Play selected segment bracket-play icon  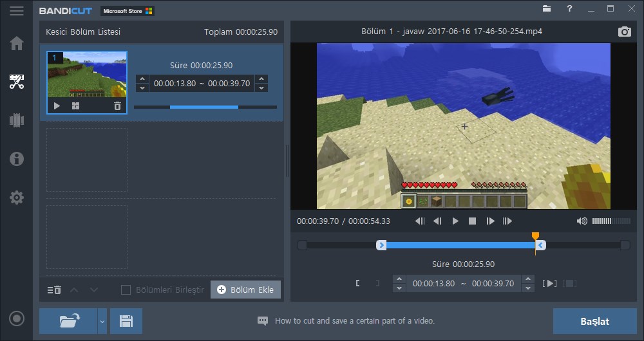point(549,283)
